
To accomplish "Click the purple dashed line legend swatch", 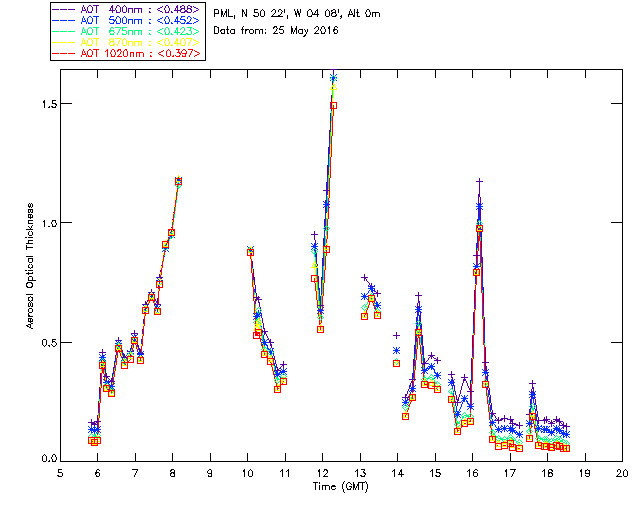I will click(65, 9).
